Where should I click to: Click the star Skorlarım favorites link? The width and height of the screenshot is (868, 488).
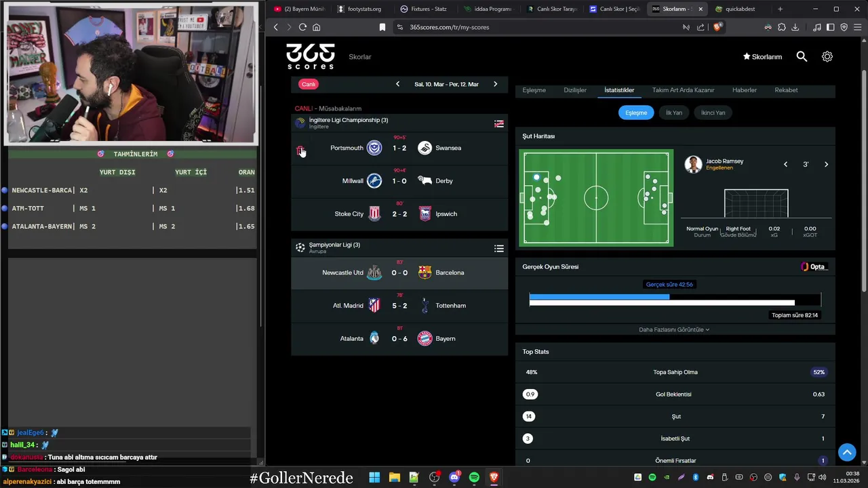(x=762, y=57)
